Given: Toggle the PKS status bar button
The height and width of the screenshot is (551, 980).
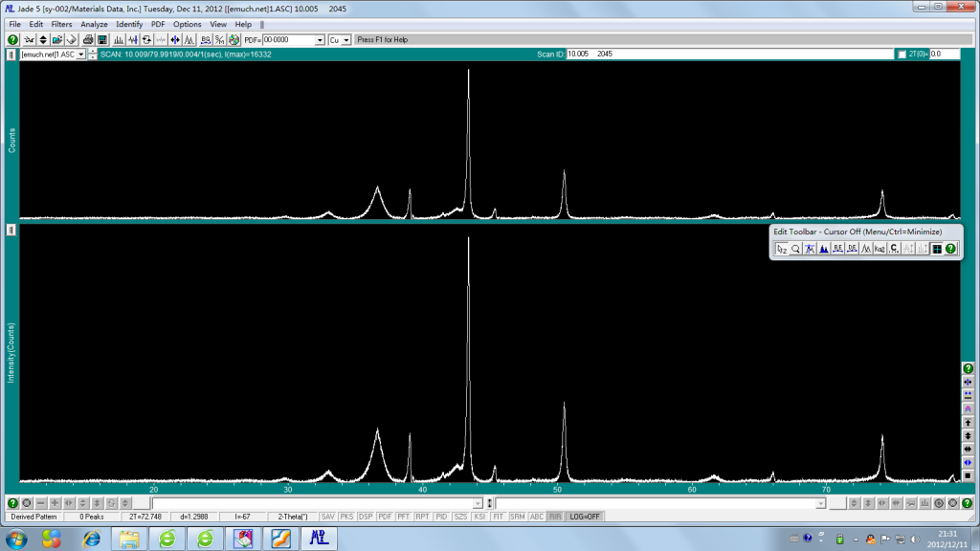Looking at the screenshot, I should coord(346,517).
